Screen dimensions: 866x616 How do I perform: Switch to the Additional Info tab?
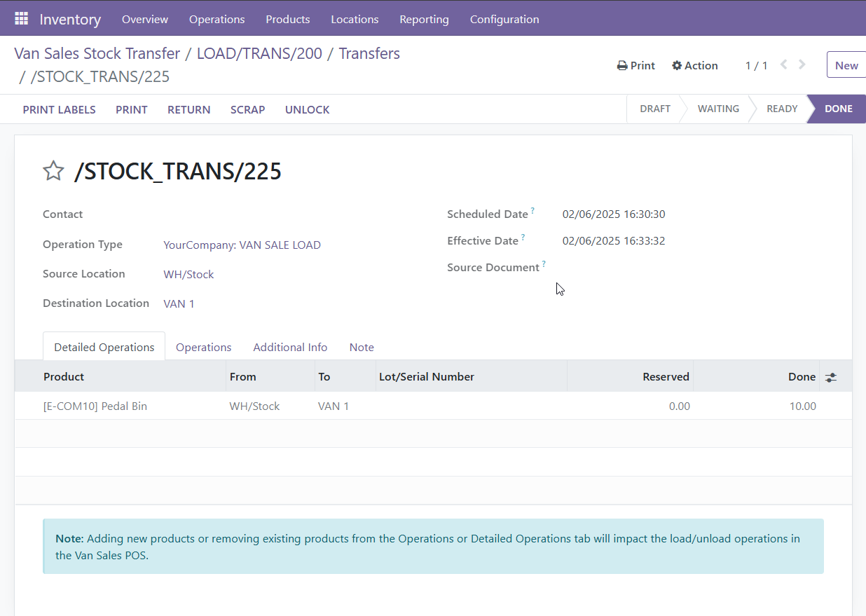[x=290, y=347]
